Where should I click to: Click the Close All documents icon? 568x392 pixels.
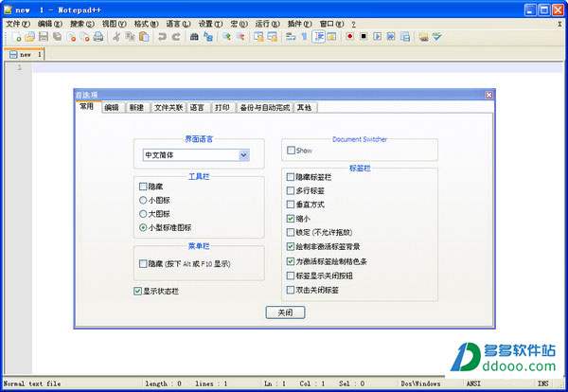click(85, 37)
